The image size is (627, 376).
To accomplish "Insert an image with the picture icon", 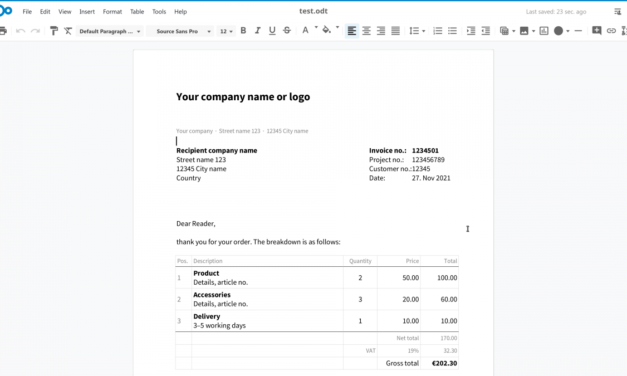I will [x=524, y=31].
